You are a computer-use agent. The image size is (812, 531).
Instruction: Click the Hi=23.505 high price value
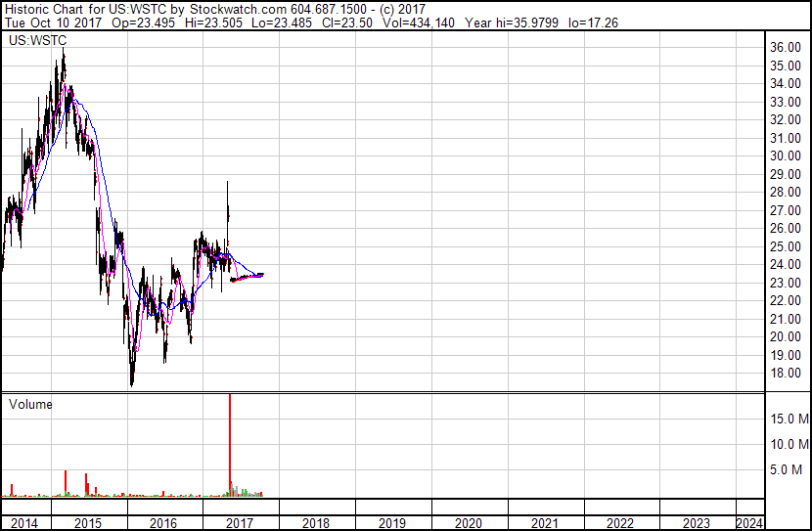[x=213, y=22]
